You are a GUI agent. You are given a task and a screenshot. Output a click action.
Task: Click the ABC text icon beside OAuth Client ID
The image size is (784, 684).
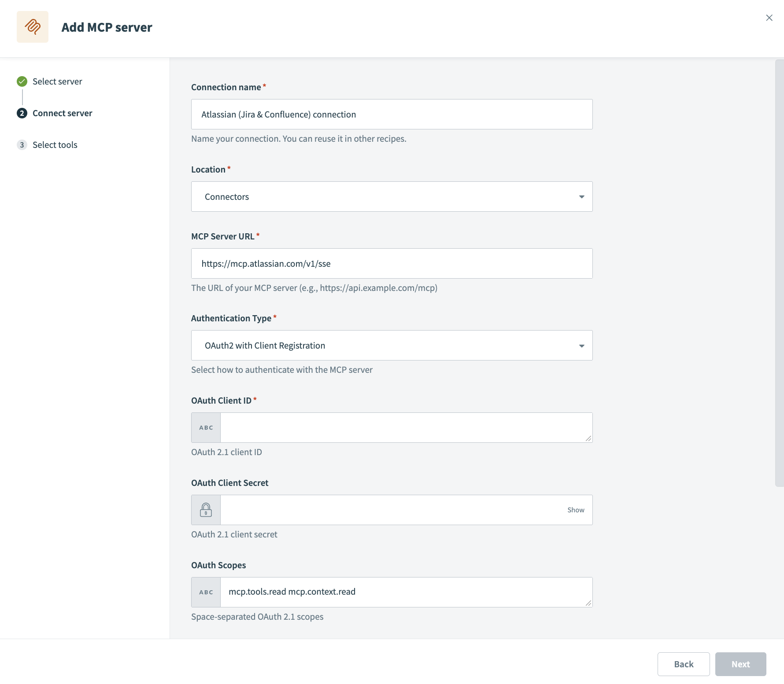click(x=206, y=427)
